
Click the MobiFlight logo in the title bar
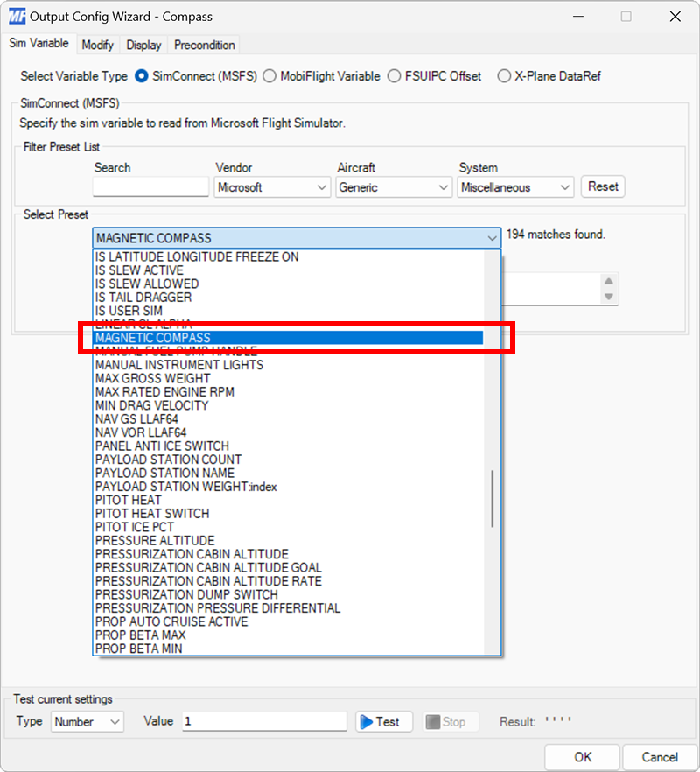click(16, 16)
